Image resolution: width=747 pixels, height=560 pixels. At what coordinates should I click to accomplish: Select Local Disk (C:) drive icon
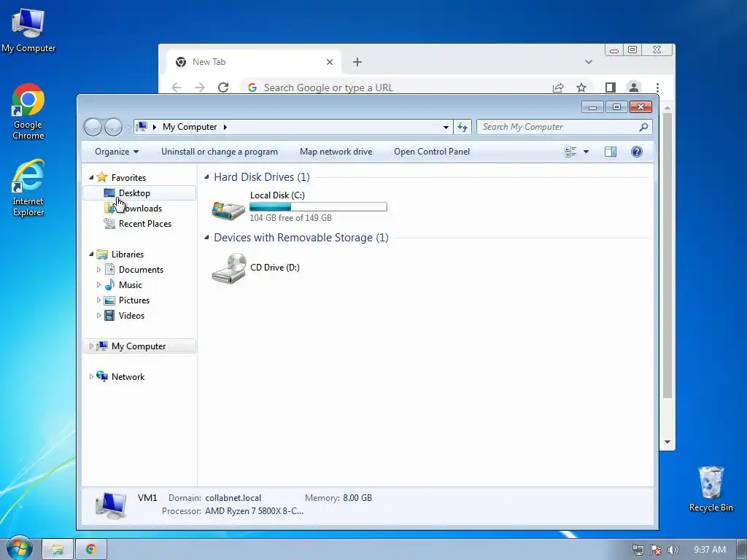pyautogui.click(x=228, y=209)
